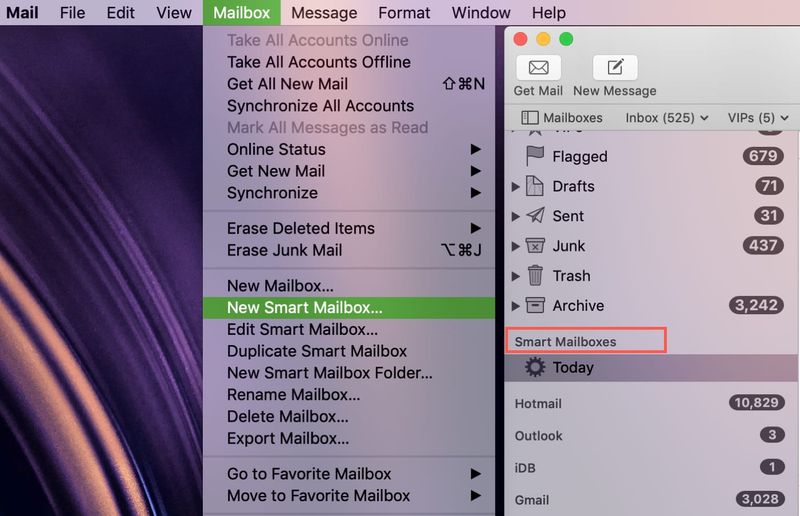This screenshot has width=800, height=516.
Task: Open the Format menu
Action: (x=404, y=12)
